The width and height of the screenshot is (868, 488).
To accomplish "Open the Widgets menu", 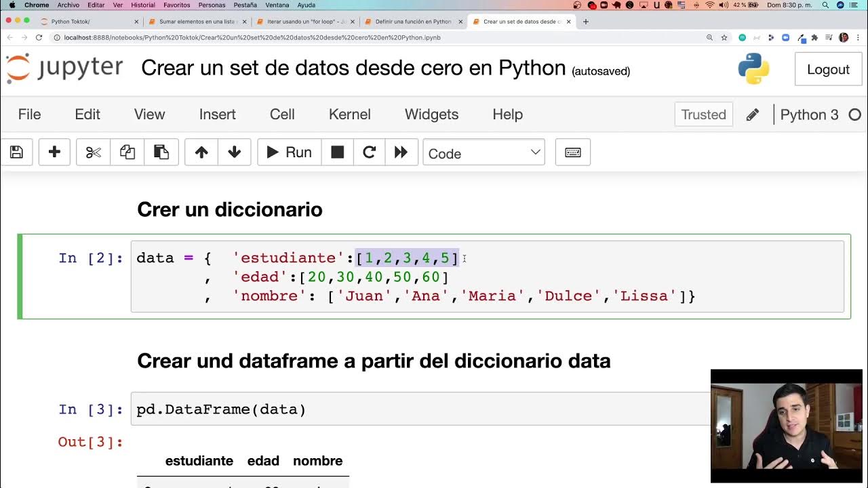I will (432, 115).
